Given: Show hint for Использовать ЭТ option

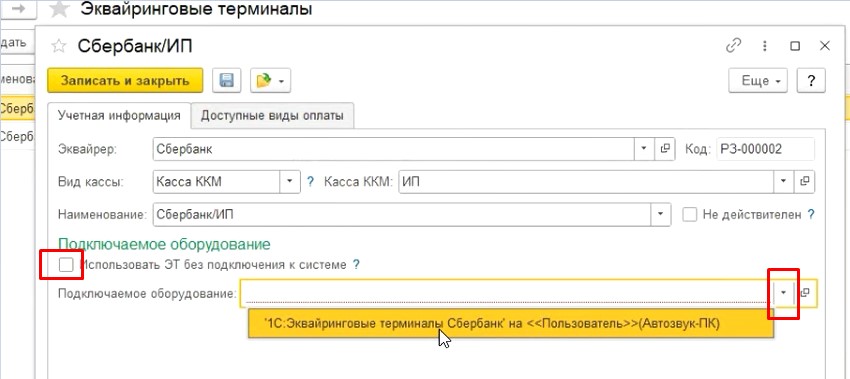Looking at the screenshot, I should click(x=356, y=265).
